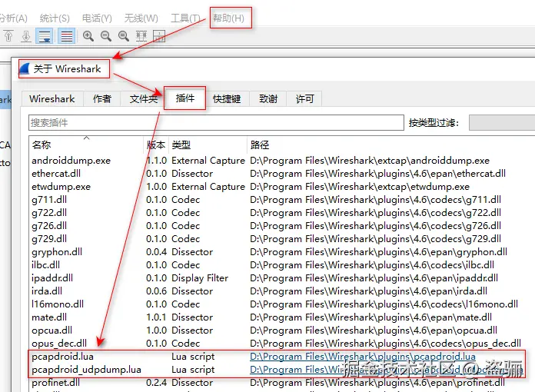This screenshot has height=392, width=535.
Task: Select the g729.dll plugin name
Action: (49, 239)
